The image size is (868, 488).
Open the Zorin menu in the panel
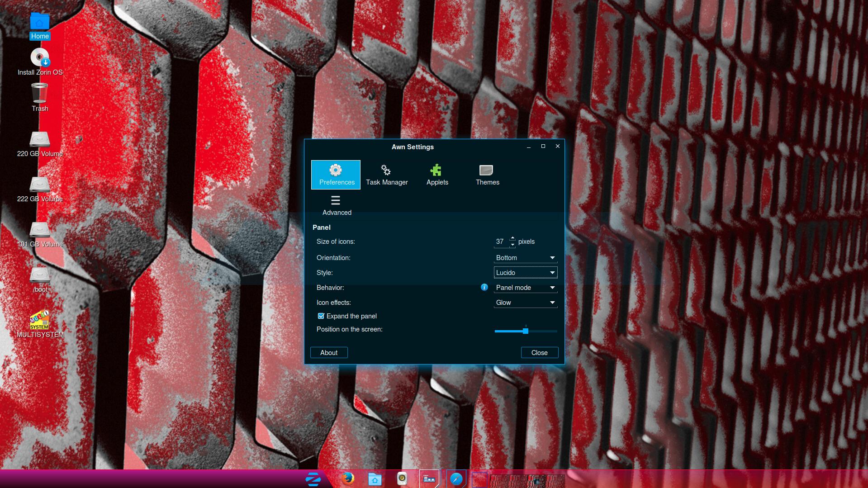(313, 479)
